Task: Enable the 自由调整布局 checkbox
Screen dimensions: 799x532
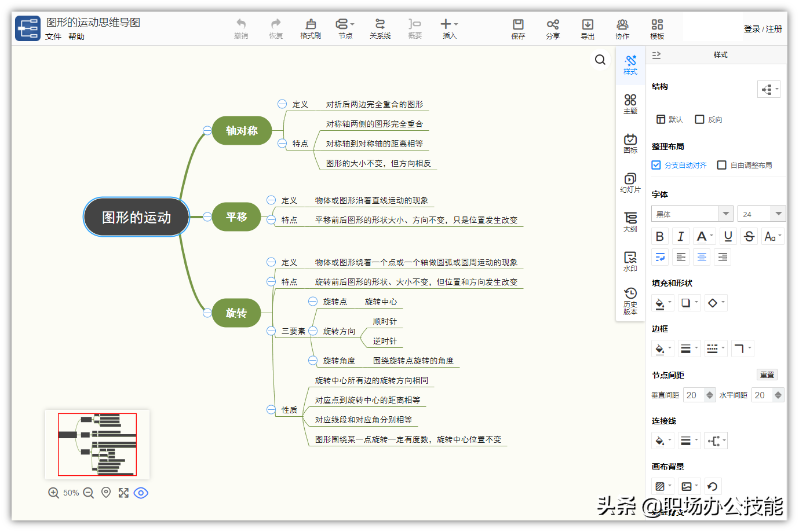Action: click(x=721, y=164)
